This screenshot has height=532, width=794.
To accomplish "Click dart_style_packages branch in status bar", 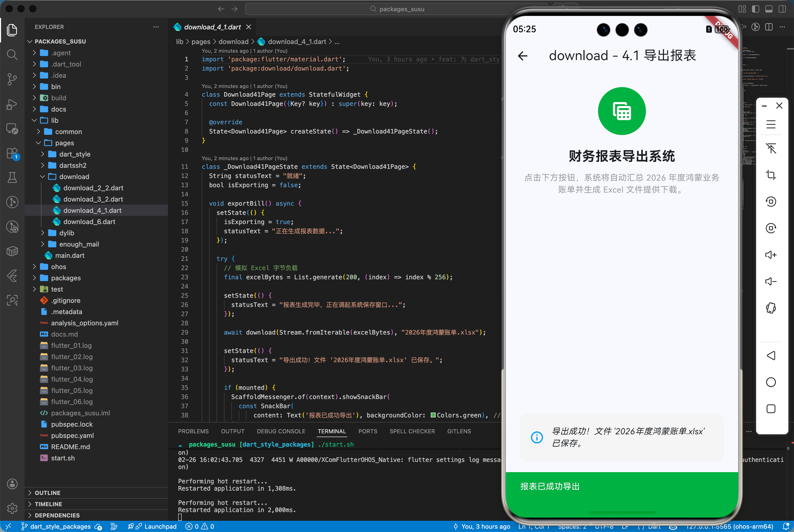I will tap(60, 526).
